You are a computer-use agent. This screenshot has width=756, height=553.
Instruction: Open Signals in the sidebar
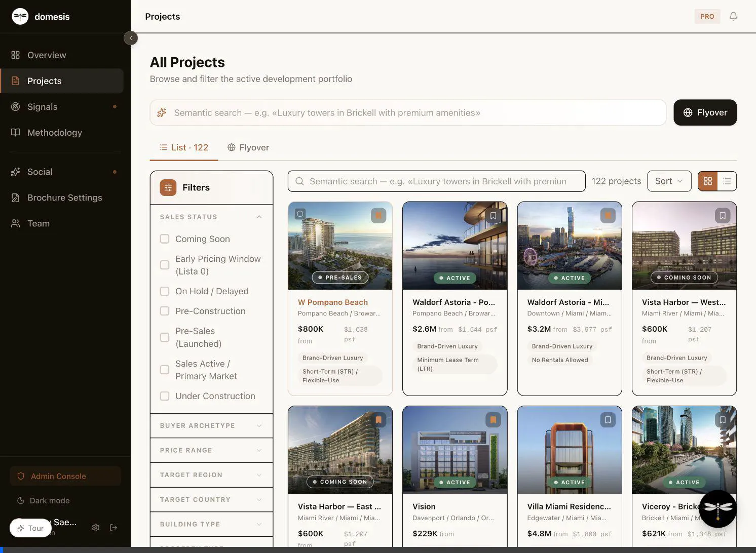click(62, 107)
